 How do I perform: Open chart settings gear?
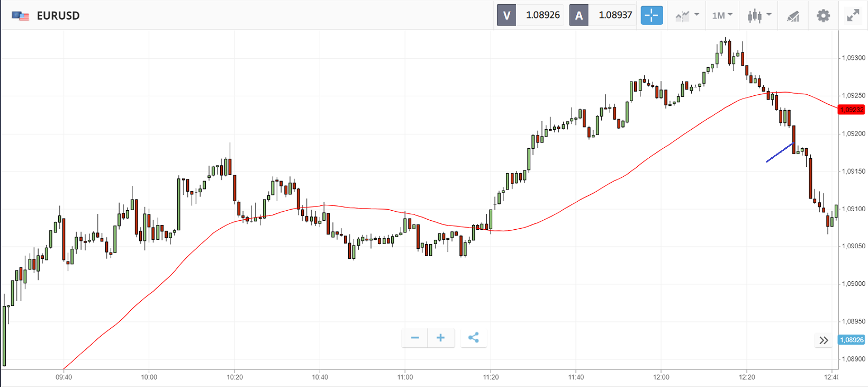(x=823, y=16)
